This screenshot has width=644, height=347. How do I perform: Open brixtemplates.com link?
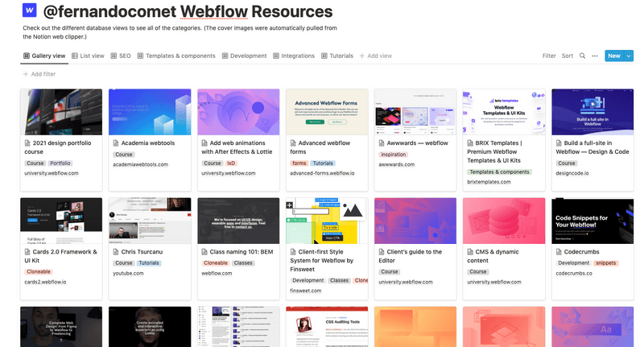[x=489, y=182]
